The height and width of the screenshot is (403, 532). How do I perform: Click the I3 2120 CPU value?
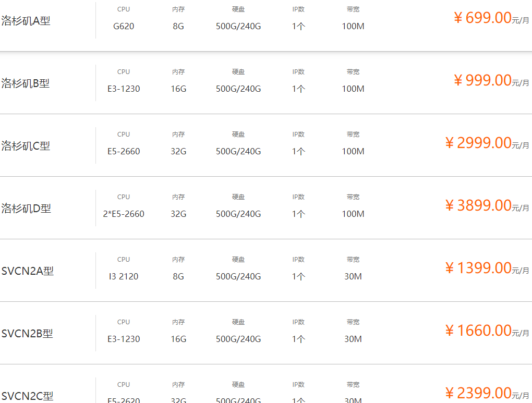pos(124,276)
